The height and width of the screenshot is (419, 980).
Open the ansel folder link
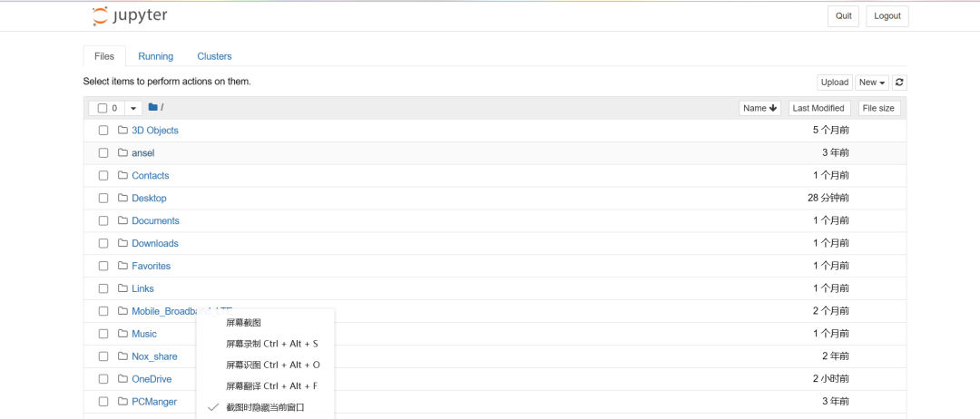point(143,153)
